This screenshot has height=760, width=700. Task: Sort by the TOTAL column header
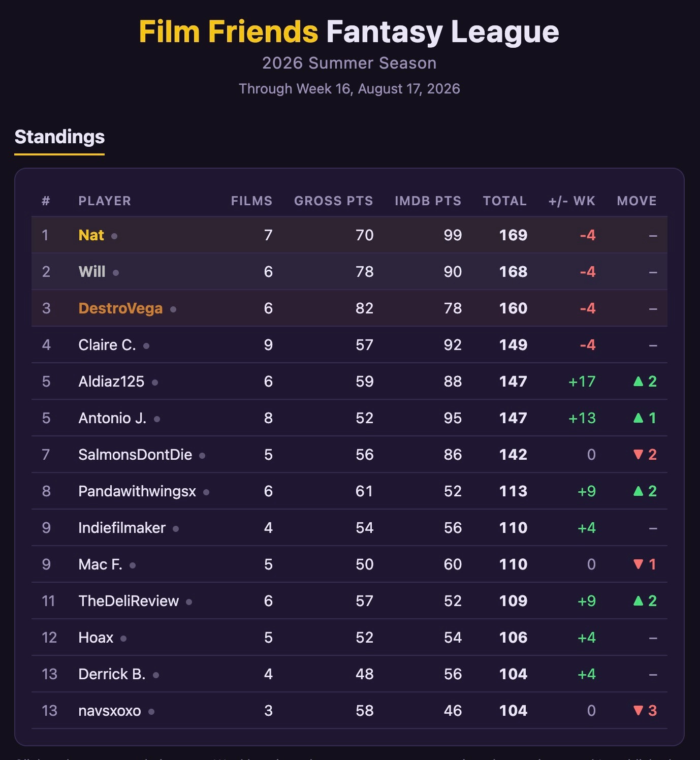(504, 201)
